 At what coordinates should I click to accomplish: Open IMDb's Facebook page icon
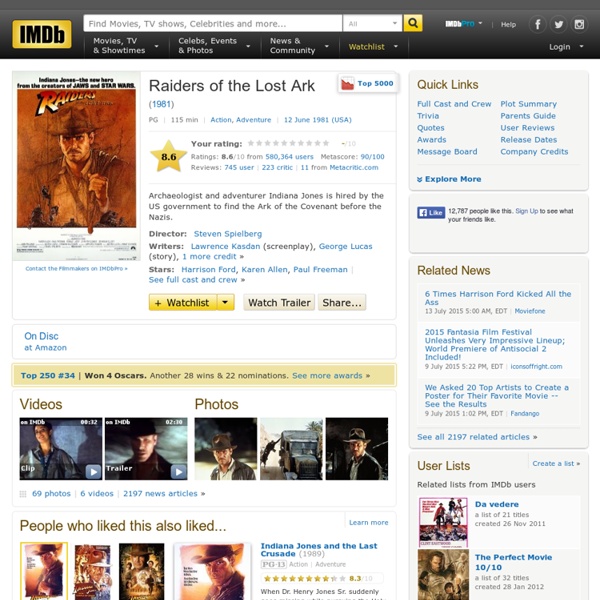tap(538, 24)
